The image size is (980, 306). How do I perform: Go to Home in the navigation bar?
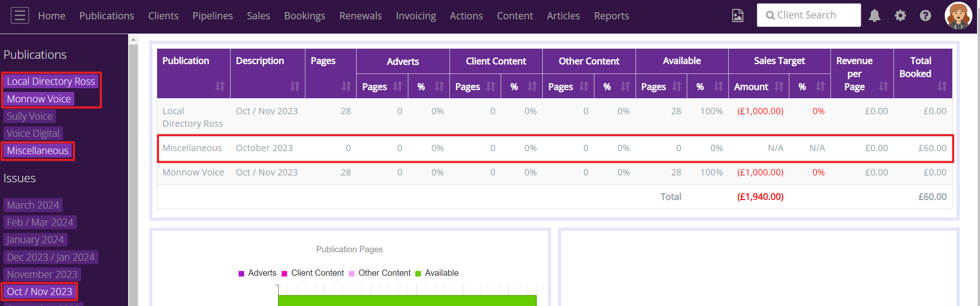[52, 16]
